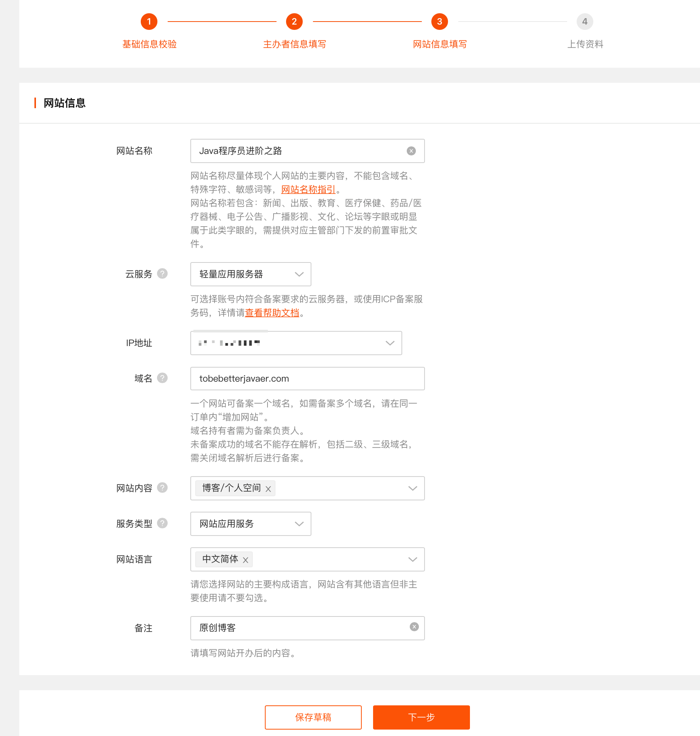Click help icon next to 服务类型

click(162, 523)
